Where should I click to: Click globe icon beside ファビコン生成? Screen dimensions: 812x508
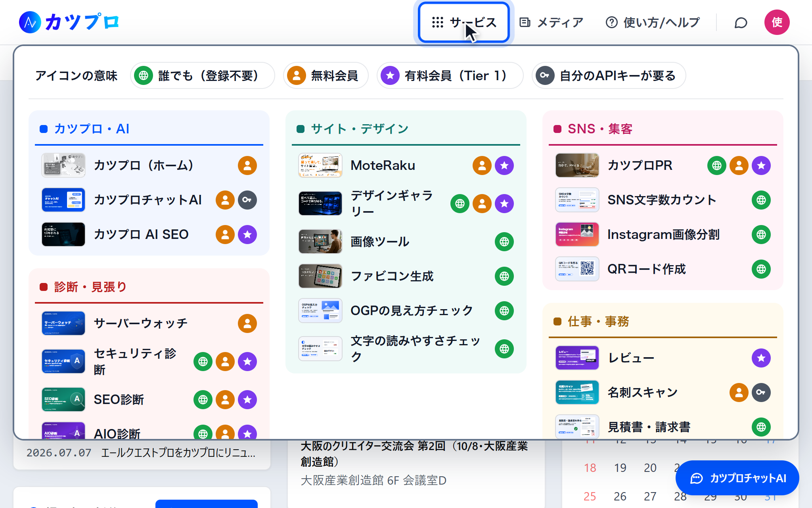504,276
